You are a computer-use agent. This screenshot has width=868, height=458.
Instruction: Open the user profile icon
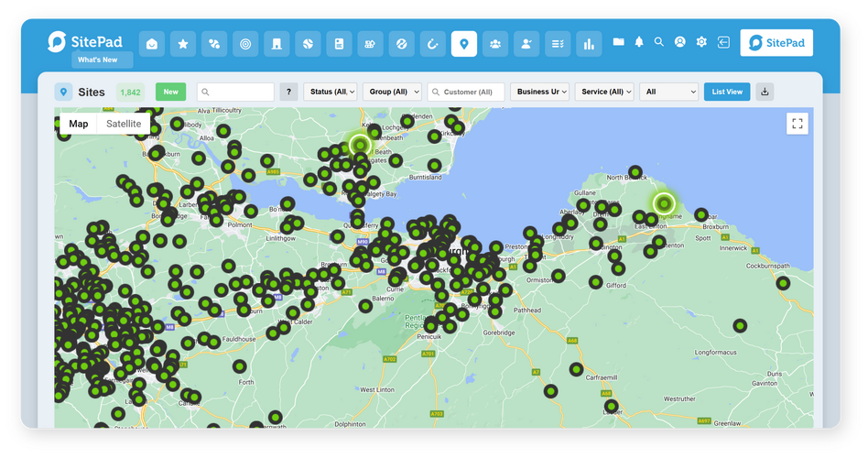point(680,42)
